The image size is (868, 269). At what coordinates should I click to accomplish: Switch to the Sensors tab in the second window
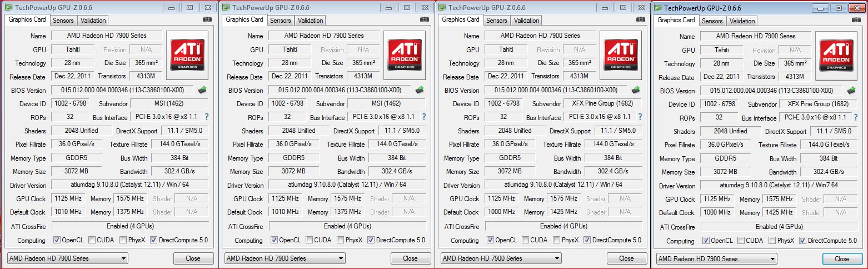[281, 21]
